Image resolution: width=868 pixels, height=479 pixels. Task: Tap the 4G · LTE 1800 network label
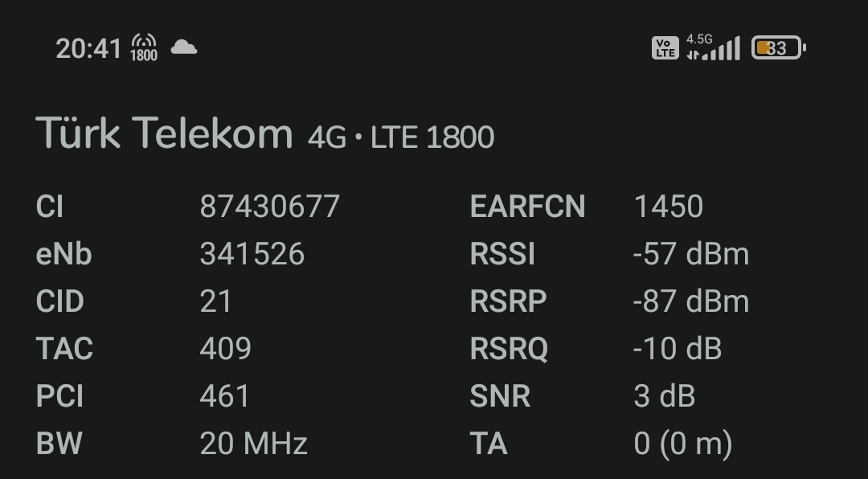pos(401,137)
